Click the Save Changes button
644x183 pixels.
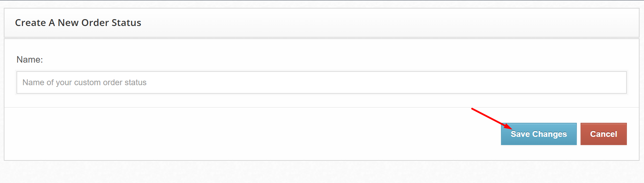[538, 134]
